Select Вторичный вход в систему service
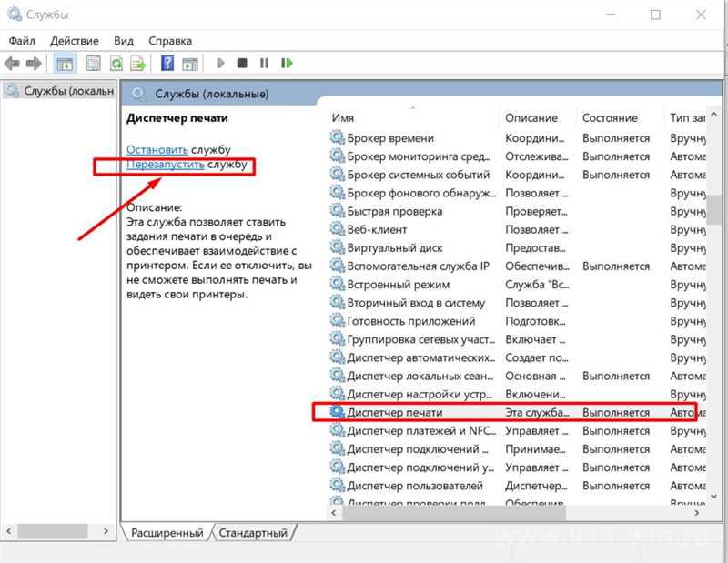 coord(517,303)
